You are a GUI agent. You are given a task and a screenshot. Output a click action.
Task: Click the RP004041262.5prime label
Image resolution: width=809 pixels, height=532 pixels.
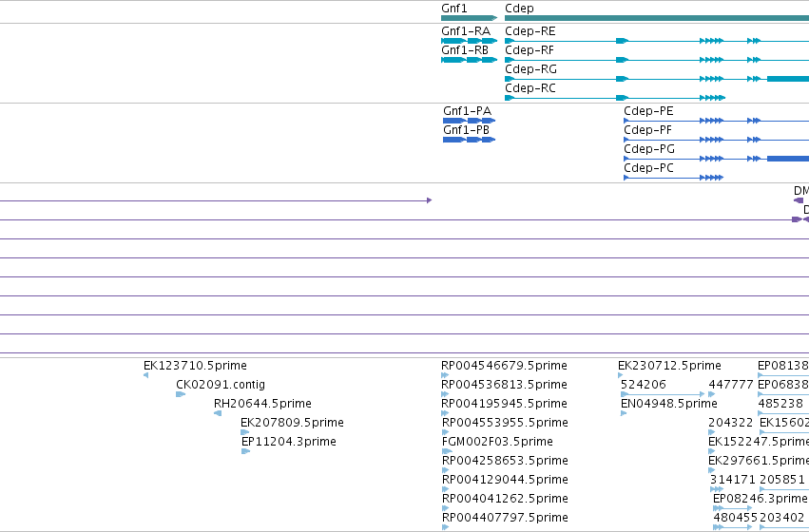click(x=505, y=499)
